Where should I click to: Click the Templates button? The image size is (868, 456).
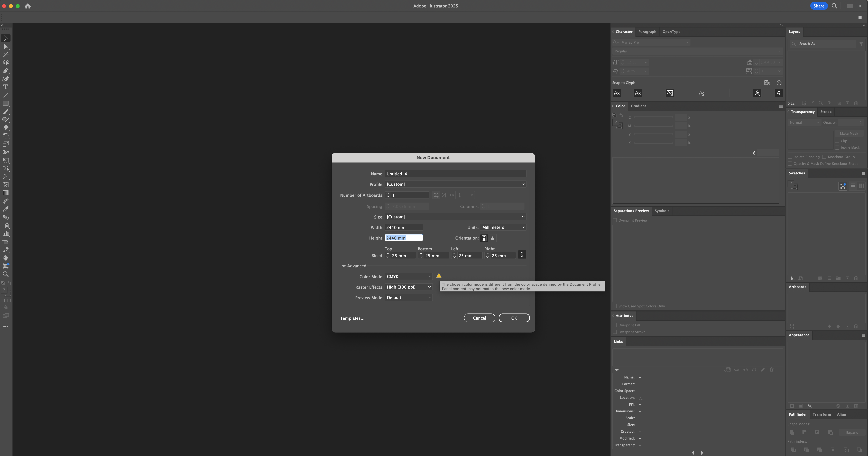click(352, 318)
